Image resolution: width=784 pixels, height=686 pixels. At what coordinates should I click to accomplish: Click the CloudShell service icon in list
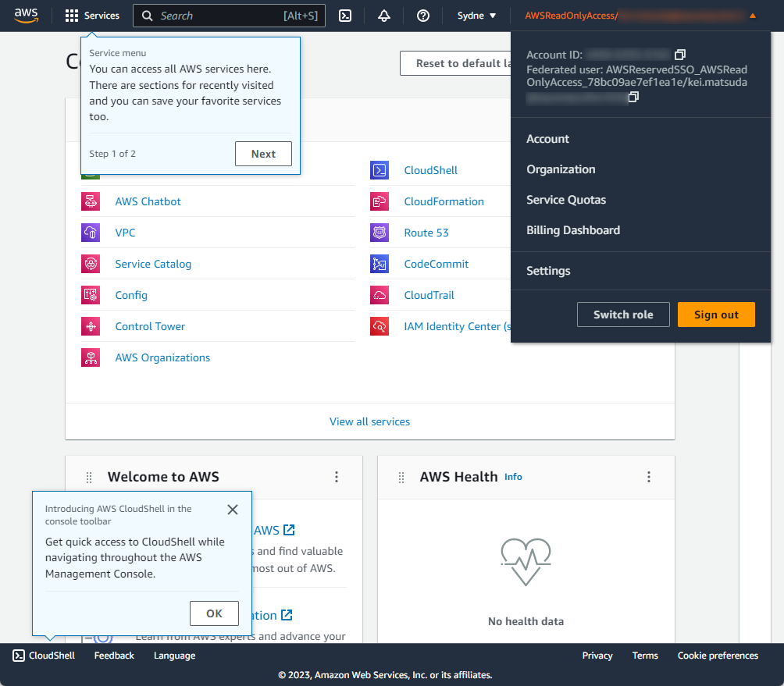tap(380, 170)
